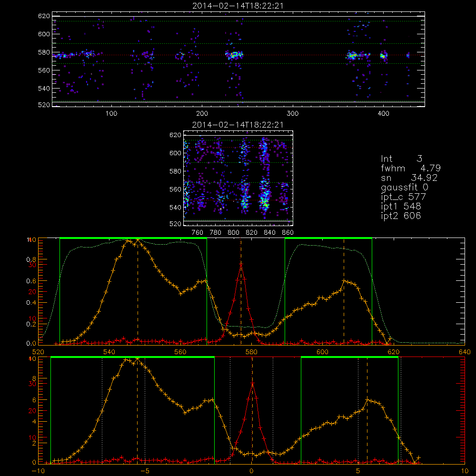The image size is (476, 476).
Task: Click the 'gaussfit 0' text line
Action: [404, 187]
